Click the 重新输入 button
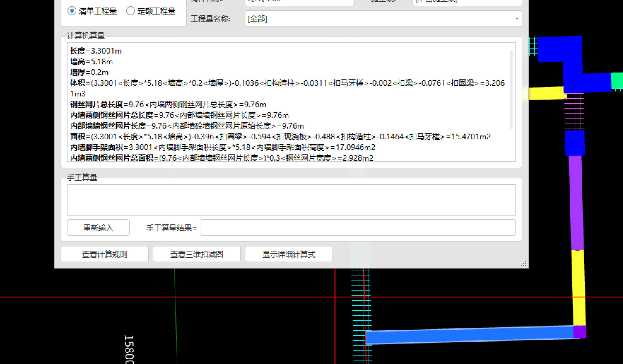This screenshot has height=364, width=623. pos(98,228)
